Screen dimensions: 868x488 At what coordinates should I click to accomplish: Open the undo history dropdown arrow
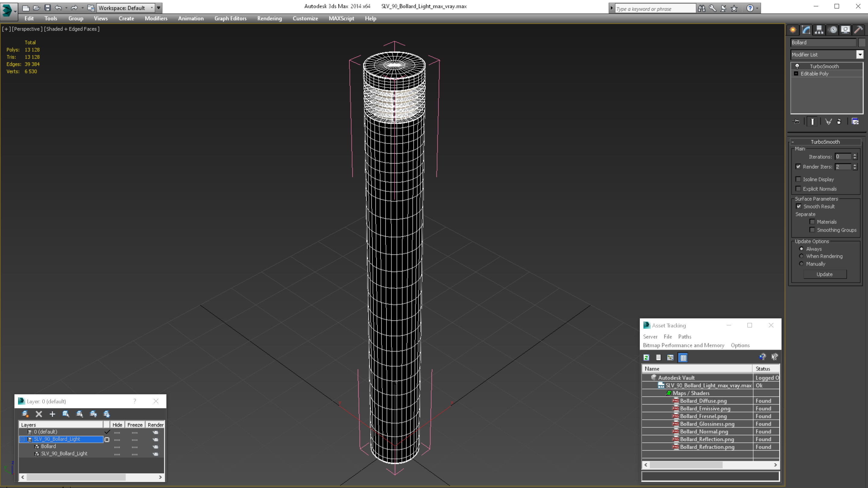(66, 8)
